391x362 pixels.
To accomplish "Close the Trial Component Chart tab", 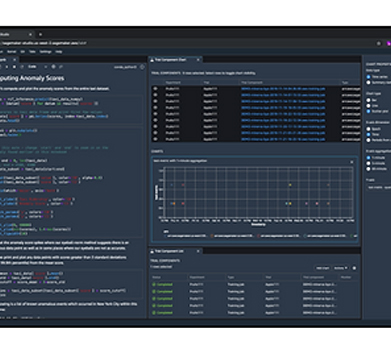I will pyautogui.click(x=198, y=60).
